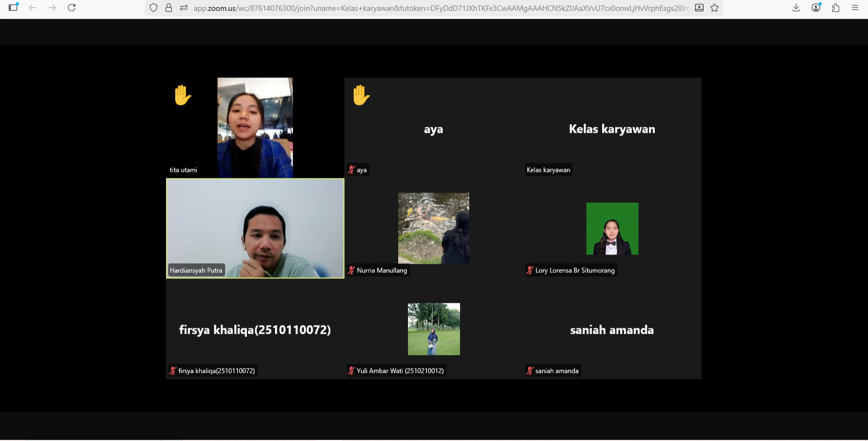This screenshot has height=441, width=868.
Task: Click the browser back arrow
Action: (33, 8)
